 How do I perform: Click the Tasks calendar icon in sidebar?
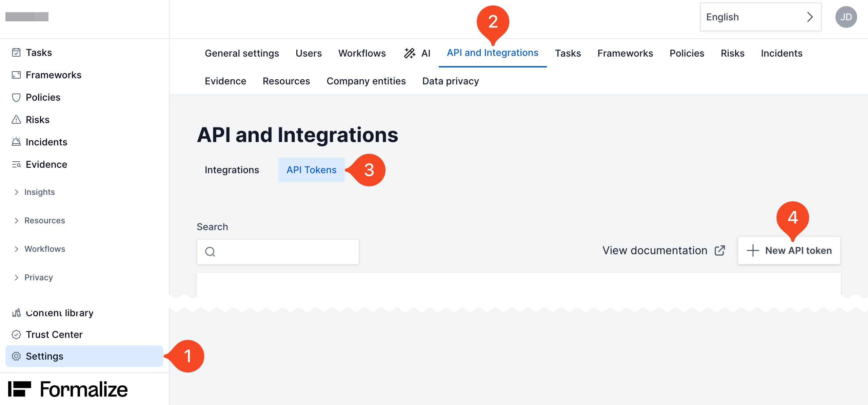coord(16,53)
